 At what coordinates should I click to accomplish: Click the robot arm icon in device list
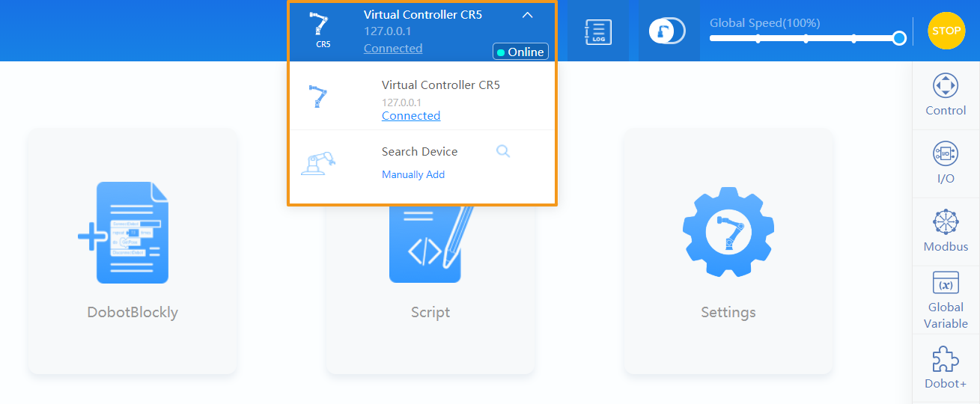tap(318, 97)
